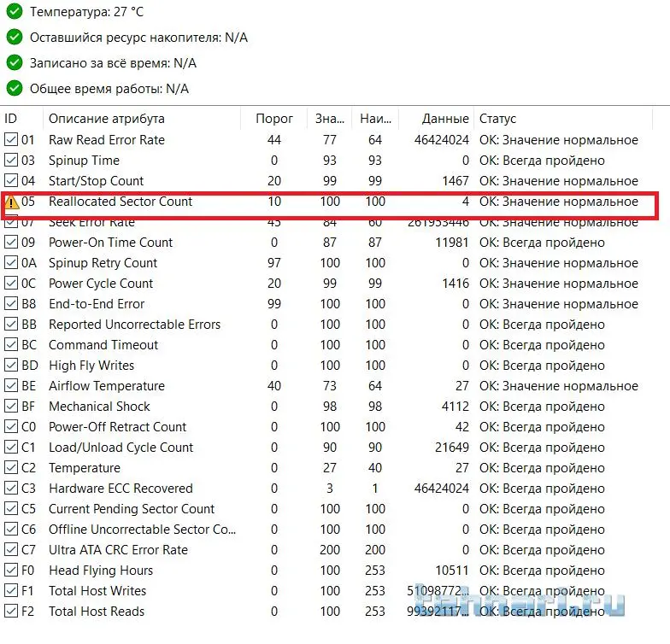
Task: Select Reallocated Sector Count attribute name
Action: pyautogui.click(x=120, y=202)
